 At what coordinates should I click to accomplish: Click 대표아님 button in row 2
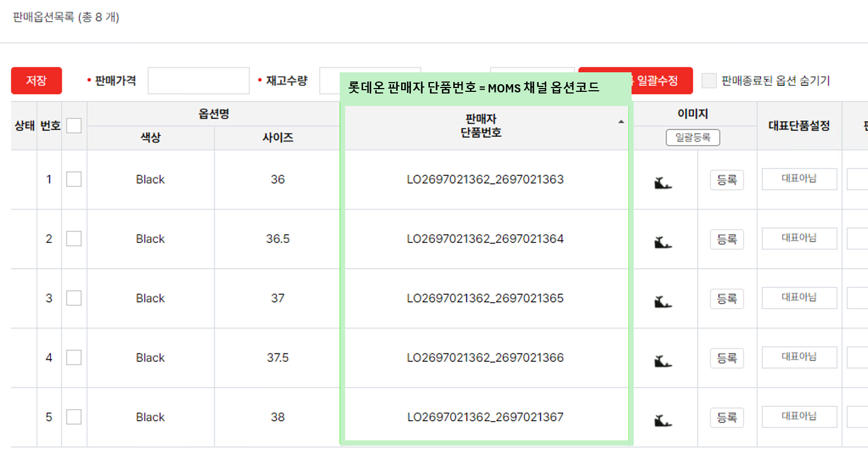(800, 238)
